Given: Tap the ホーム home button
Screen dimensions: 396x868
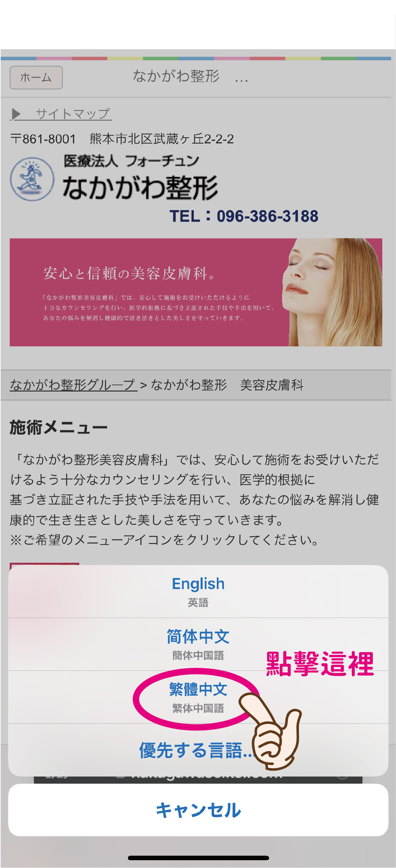Looking at the screenshot, I should click(x=36, y=78).
